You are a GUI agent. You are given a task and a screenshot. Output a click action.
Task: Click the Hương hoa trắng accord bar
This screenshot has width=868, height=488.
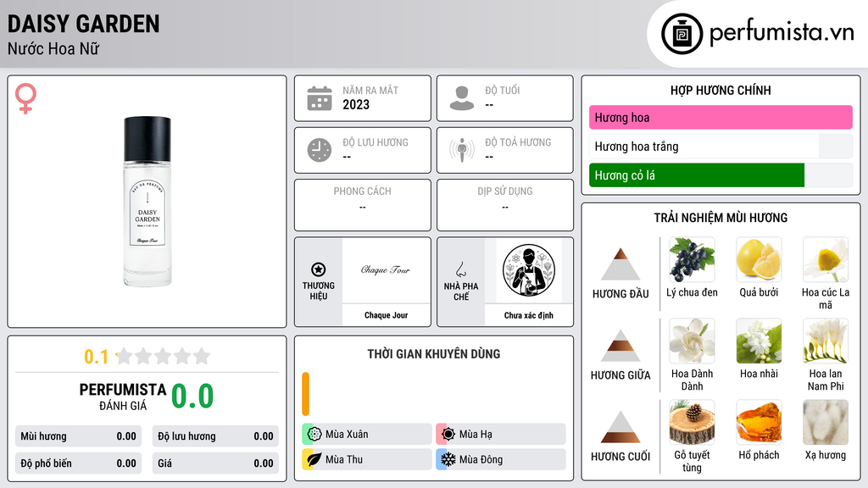click(x=721, y=146)
